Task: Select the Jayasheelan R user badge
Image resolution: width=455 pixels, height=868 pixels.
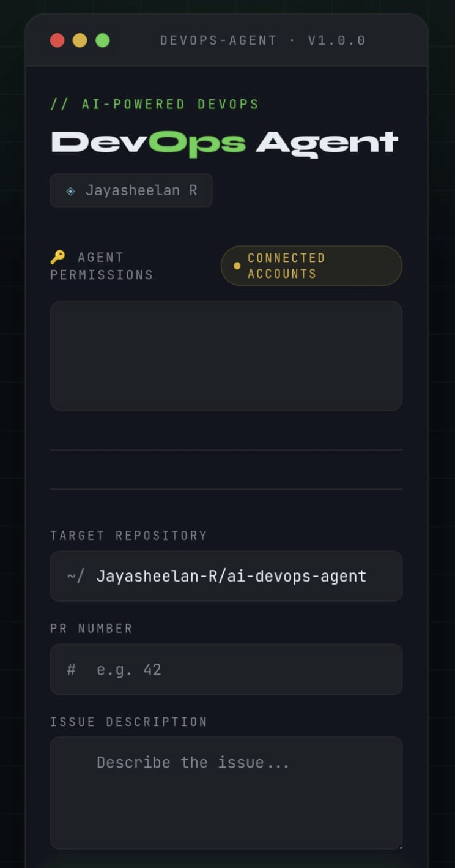Action: pos(131,190)
